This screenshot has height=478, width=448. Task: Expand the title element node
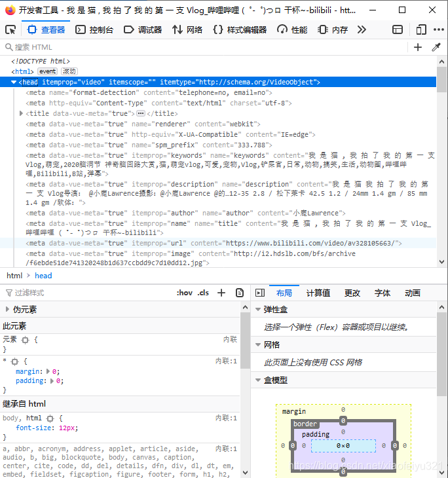pos(21,113)
